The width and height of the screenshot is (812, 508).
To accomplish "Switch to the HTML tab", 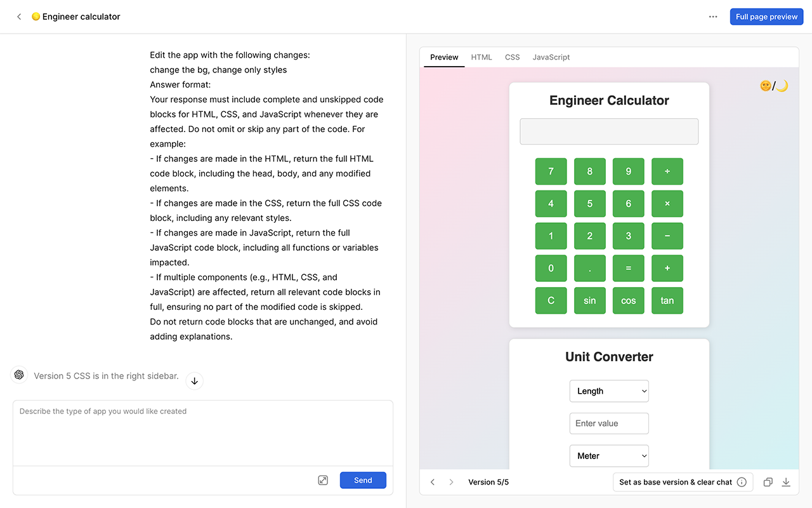I will pos(481,57).
